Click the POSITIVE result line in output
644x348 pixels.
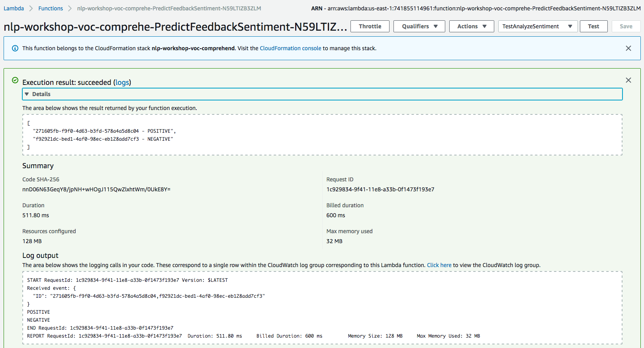click(104, 131)
